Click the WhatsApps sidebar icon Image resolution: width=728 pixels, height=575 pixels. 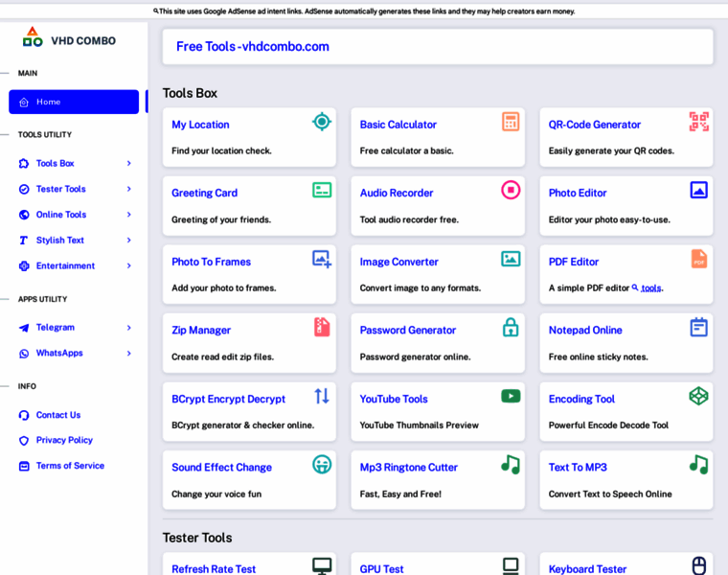click(24, 354)
